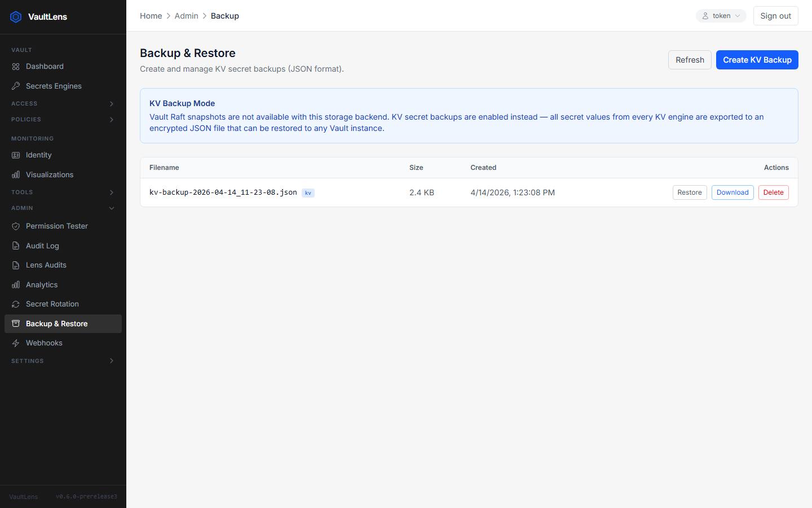Click the Permission Tester shield icon

click(16, 226)
